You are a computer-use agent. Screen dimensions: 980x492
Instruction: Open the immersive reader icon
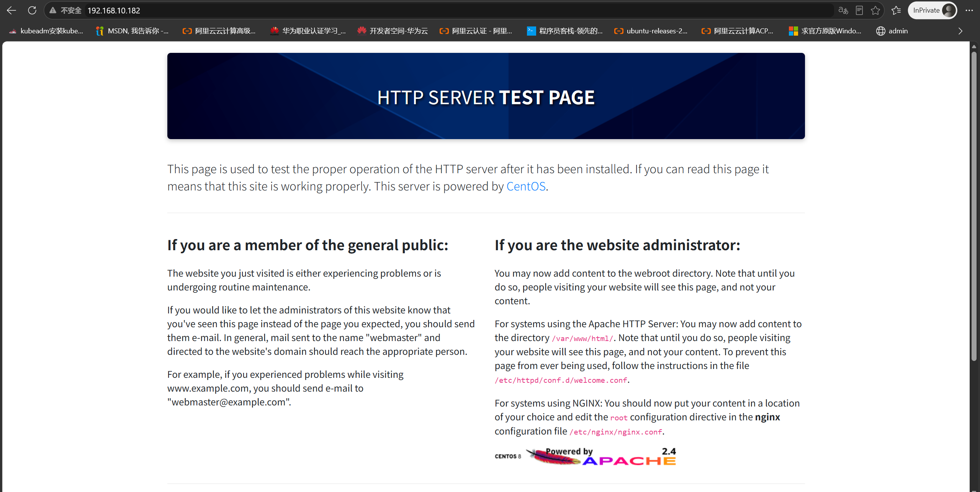point(859,10)
